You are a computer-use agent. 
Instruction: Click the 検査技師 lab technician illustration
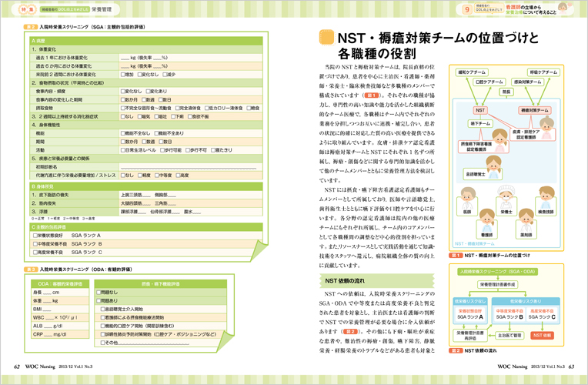click(x=546, y=199)
